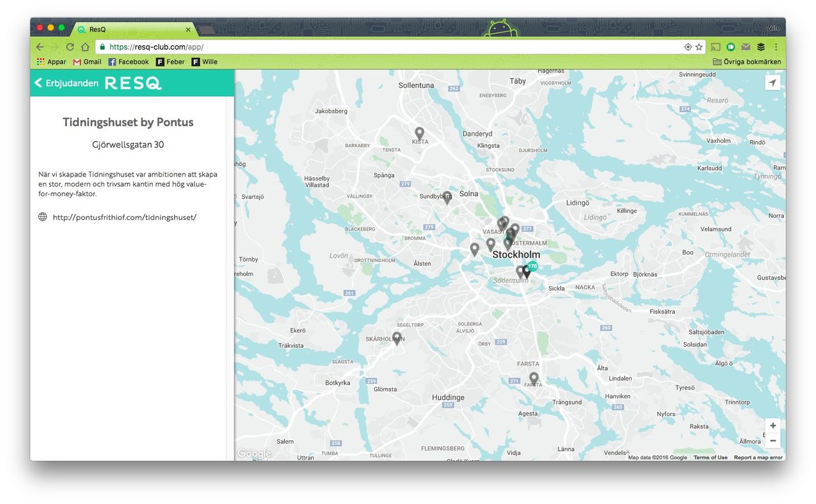816x504 pixels.
Task: Click the RESQ logo in header
Action: [x=133, y=83]
